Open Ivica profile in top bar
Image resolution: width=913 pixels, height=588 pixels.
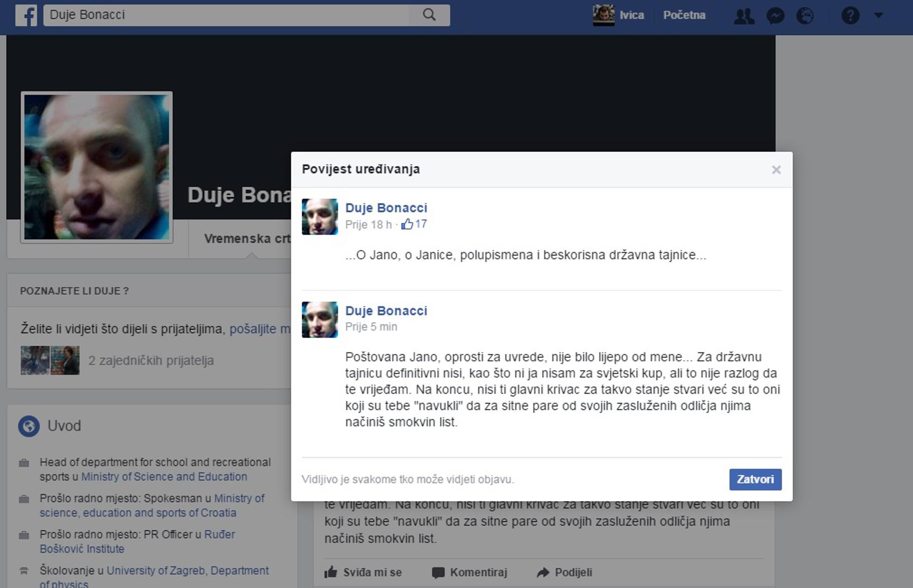[619, 15]
